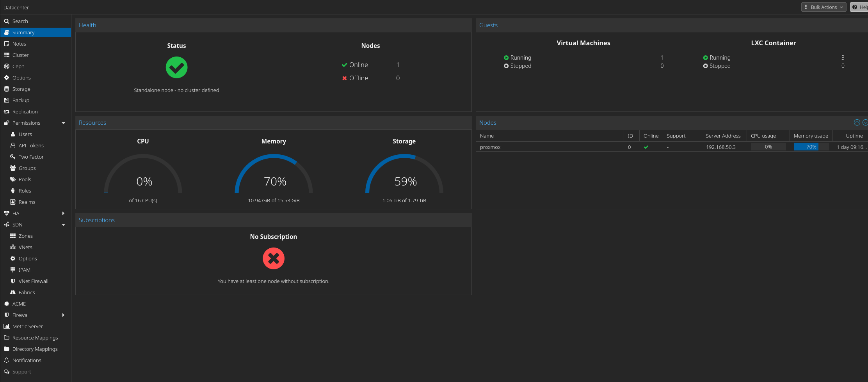The image size is (868, 382).
Task: Open Two Factor key icon
Action: (13, 157)
